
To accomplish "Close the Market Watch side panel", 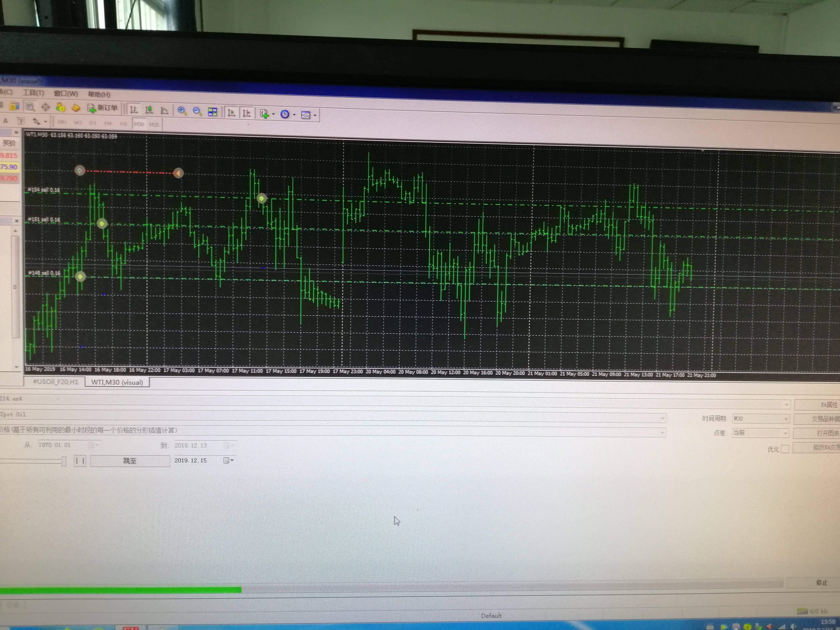I will [x=16, y=132].
